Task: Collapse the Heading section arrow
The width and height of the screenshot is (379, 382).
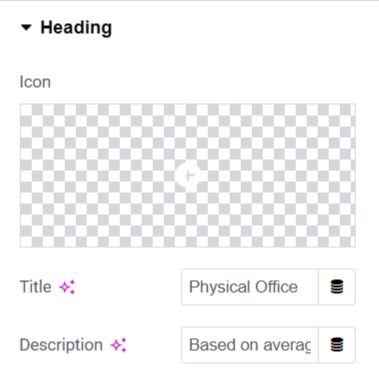Action: coord(26,27)
